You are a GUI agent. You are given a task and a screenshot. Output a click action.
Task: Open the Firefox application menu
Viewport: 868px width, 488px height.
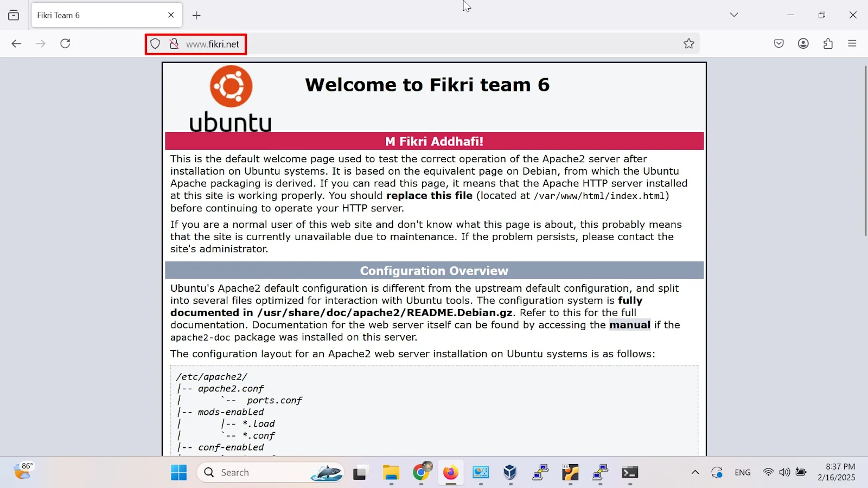[x=852, y=43]
